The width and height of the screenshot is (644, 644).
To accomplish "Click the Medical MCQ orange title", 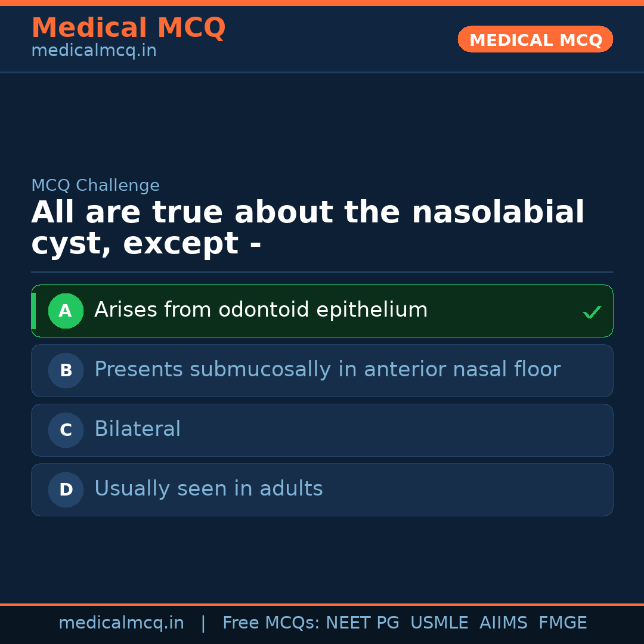I will point(128,28).
